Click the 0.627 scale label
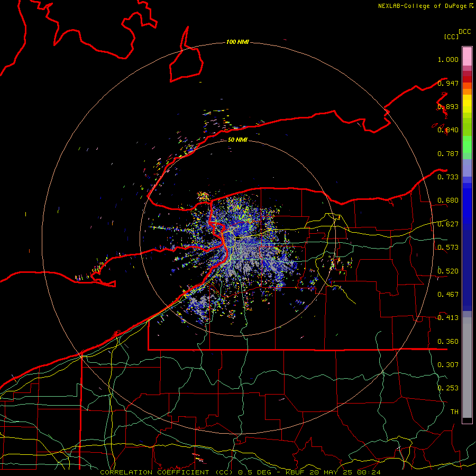This screenshot has width=476, height=476. pos(448,224)
